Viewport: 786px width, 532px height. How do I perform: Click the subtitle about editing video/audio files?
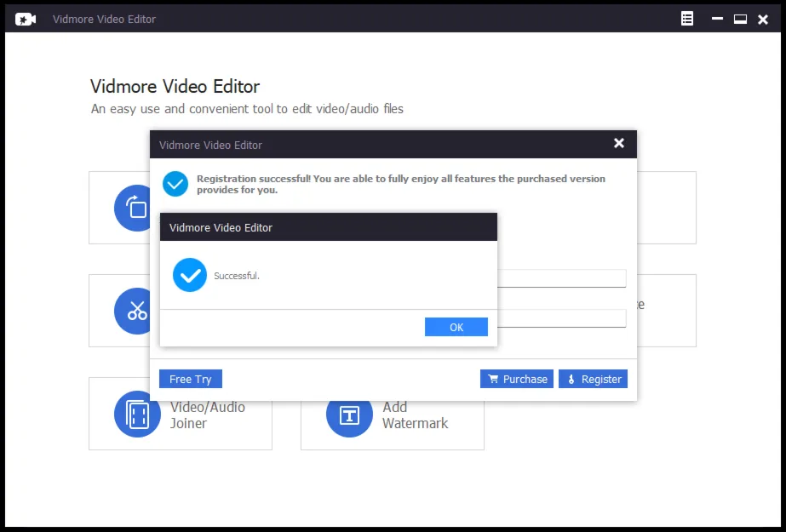point(247,109)
